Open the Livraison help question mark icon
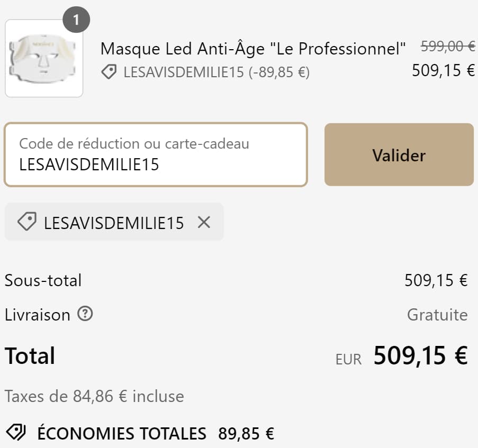This screenshot has width=478, height=448. click(x=85, y=315)
